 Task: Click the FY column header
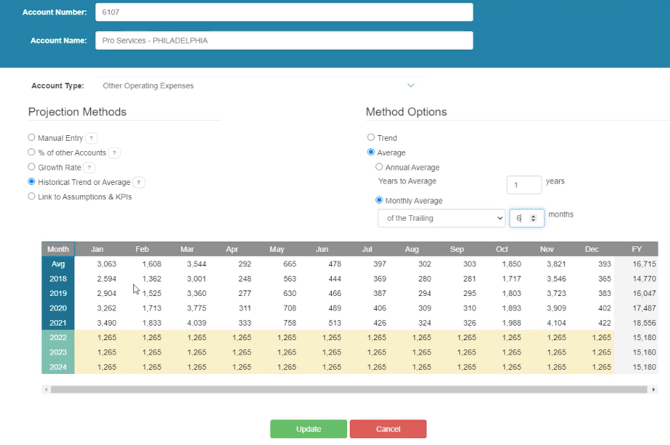pos(637,249)
